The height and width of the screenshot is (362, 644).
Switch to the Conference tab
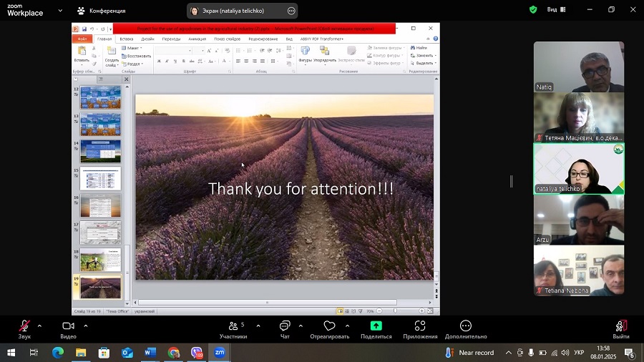click(102, 11)
